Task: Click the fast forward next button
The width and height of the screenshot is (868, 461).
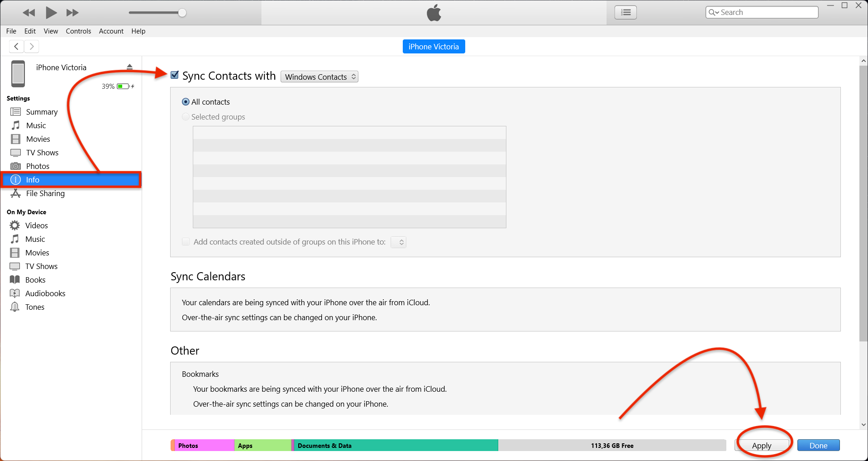Action: coord(72,13)
